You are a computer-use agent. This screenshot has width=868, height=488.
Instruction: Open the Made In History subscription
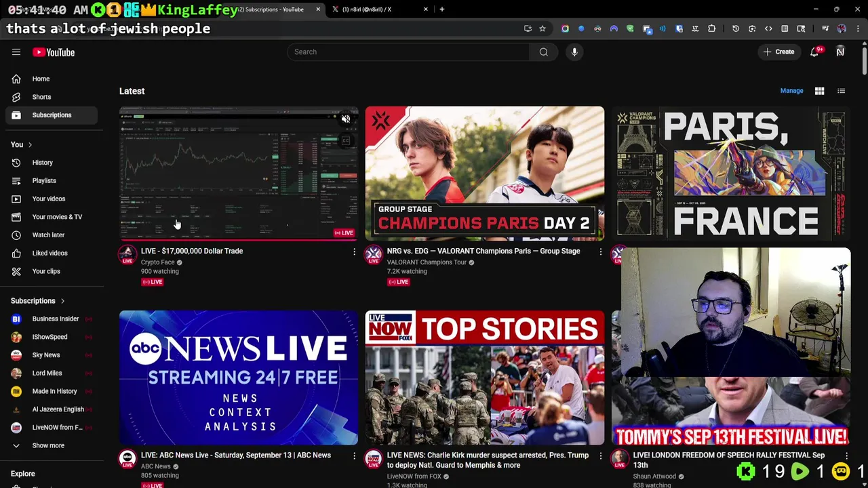click(52, 391)
